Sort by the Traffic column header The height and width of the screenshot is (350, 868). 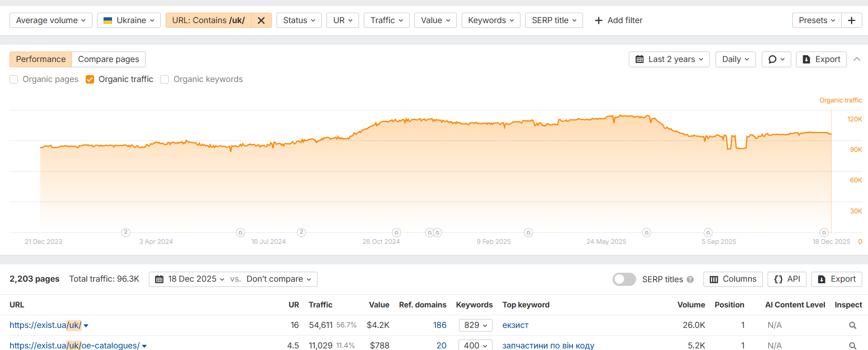coord(320,305)
